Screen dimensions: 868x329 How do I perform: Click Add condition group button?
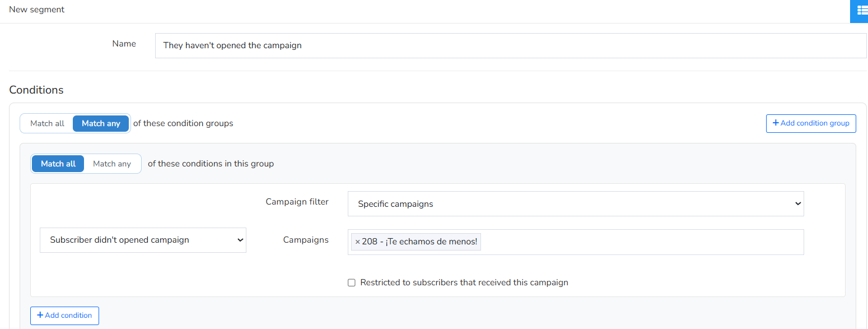811,123
